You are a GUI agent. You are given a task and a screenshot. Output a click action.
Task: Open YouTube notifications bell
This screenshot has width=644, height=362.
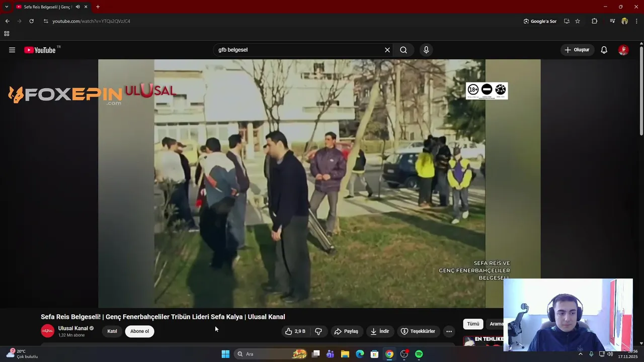pyautogui.click(x=604, y=50)
